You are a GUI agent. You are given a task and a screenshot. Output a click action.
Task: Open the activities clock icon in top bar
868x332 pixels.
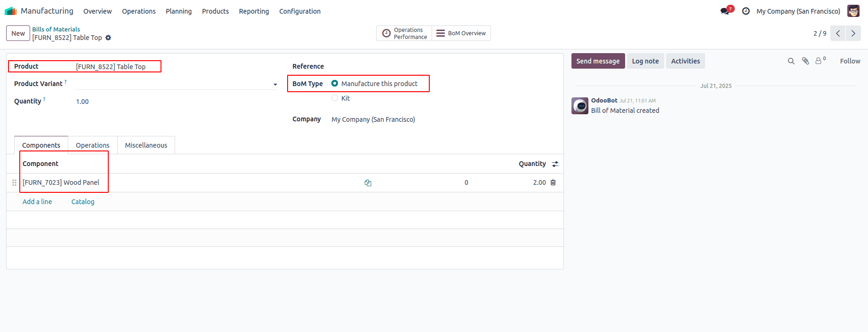click(x=746, y=11)
